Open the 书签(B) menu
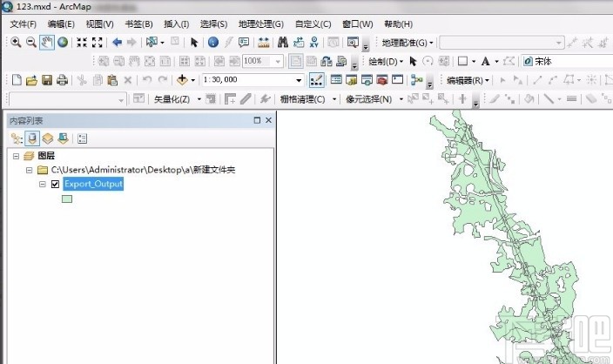The image size is (613, 364). coord(138,24)
